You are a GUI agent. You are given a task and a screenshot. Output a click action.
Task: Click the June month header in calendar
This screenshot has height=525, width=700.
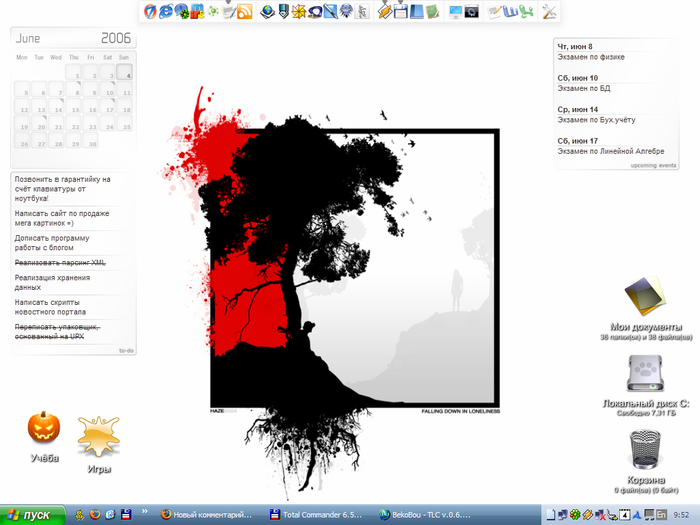point(28,38)
